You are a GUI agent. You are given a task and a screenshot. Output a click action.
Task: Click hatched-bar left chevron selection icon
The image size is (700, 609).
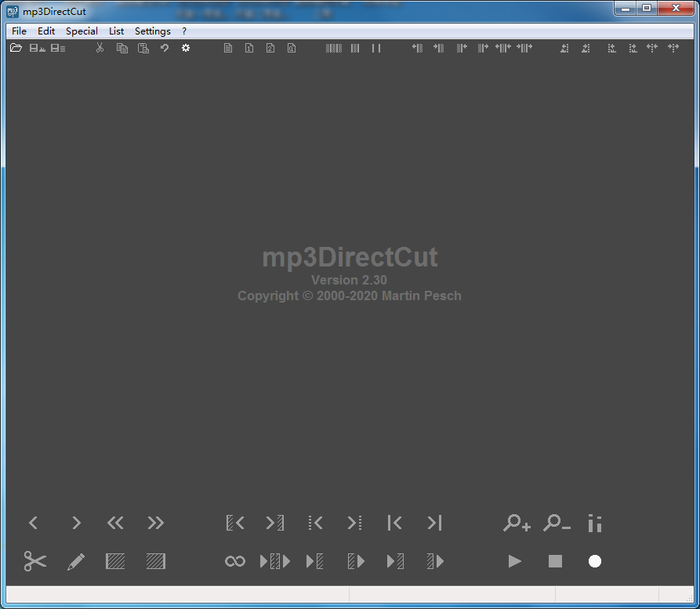[x=235, y=523]
